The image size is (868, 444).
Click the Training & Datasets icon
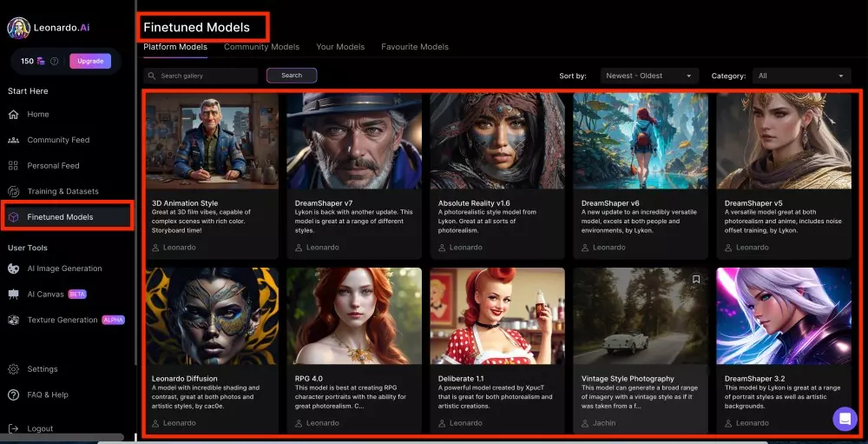(13, 191)
